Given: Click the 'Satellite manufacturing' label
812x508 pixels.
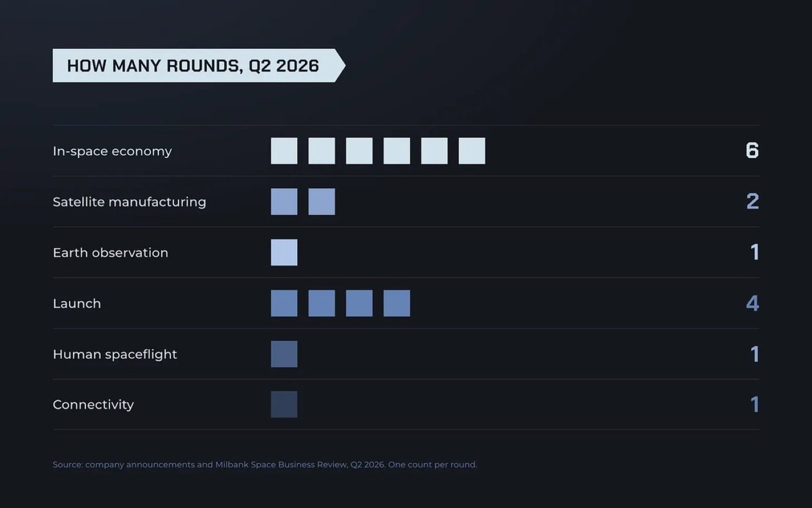Looking at the screenshot, I should (129, 202).
